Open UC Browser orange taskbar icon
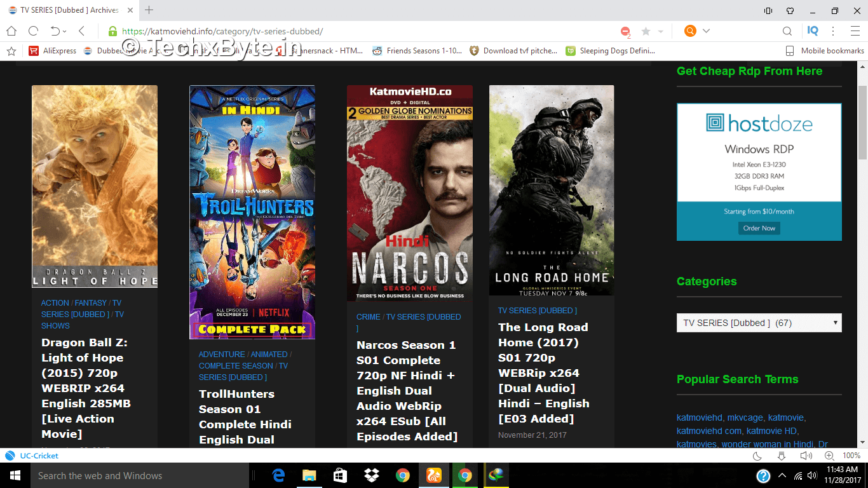This screenshot has height=488, width=868. pyautogui.click(x=434, y=475)
